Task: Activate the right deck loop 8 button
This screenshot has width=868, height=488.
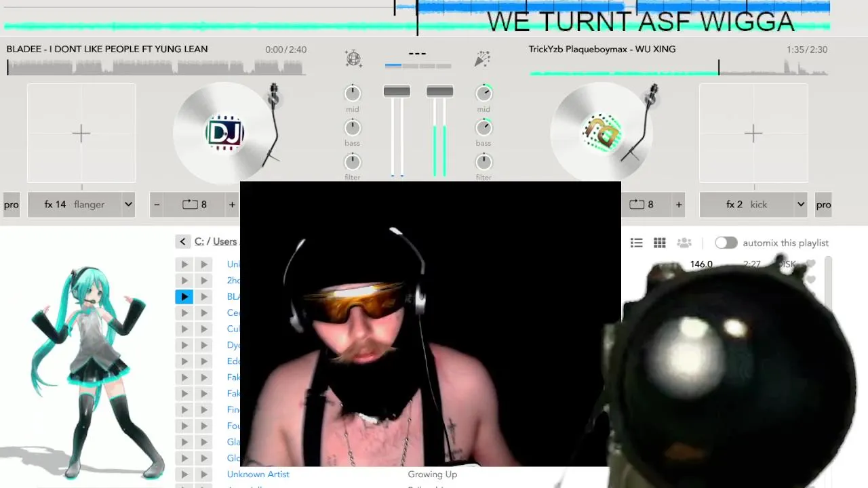Action: pyautogui.click(x=642, y=204)
